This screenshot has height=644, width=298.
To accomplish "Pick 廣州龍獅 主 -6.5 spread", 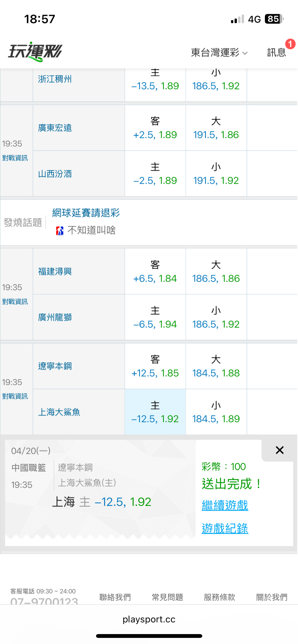I will pos(155,317).
